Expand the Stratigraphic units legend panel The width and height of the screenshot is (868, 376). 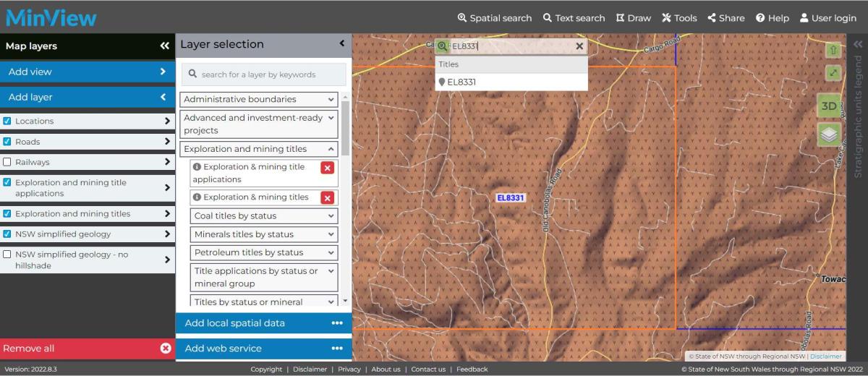pyautogui.click(x=858, y=45)
